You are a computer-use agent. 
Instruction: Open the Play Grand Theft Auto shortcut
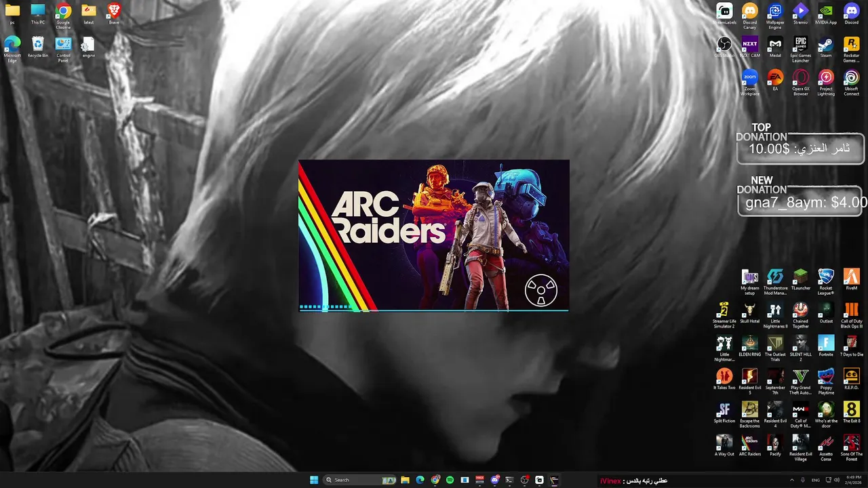point(800,382)
